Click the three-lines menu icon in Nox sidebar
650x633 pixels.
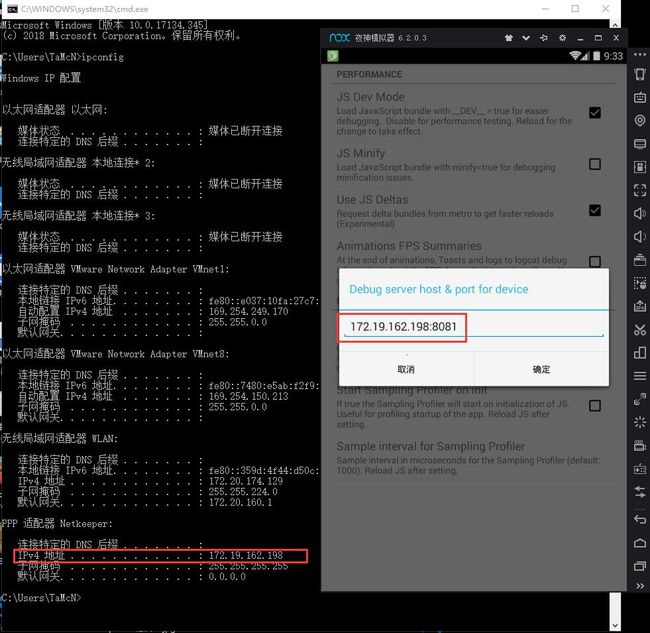pos(640,376)
